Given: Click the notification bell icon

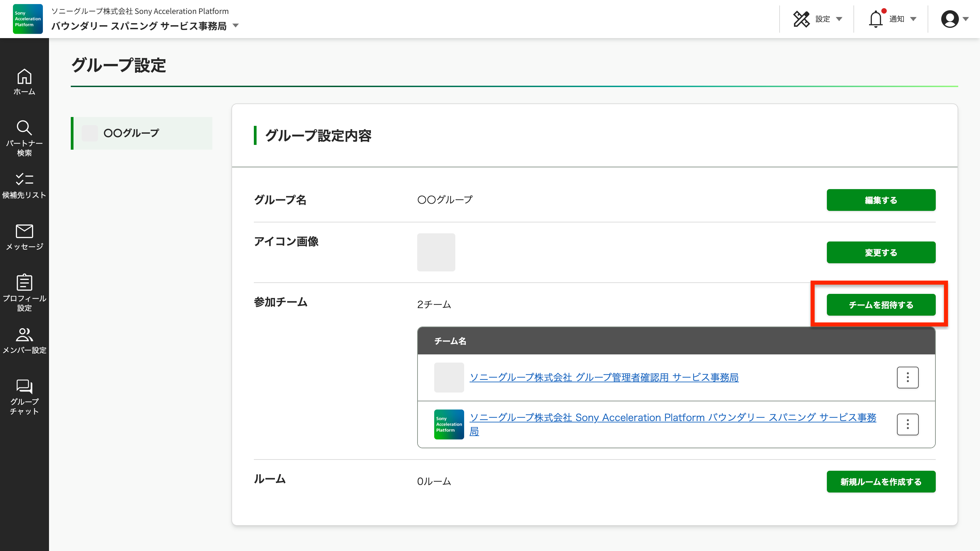Looking at the screenshot, I should (x=876, y=19).
